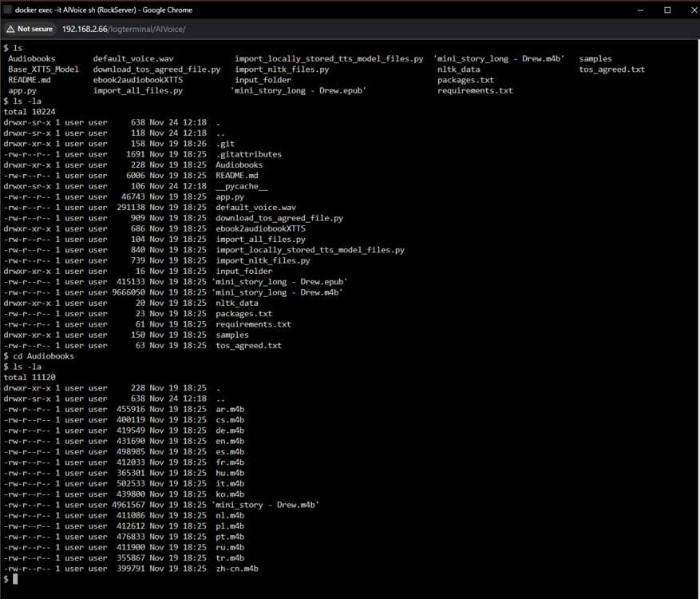Close the Chrome terminal window

pyautogui.click(x=694, y=10)
